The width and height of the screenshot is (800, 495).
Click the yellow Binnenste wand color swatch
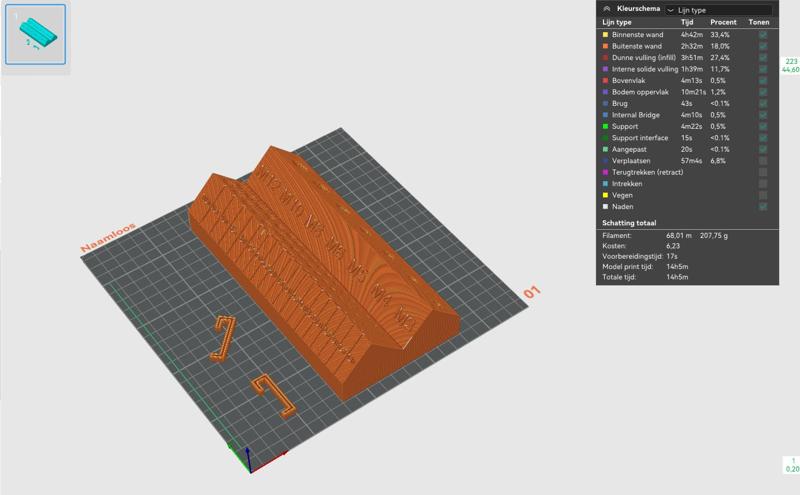pyautogui.click(x=606, y=35)
